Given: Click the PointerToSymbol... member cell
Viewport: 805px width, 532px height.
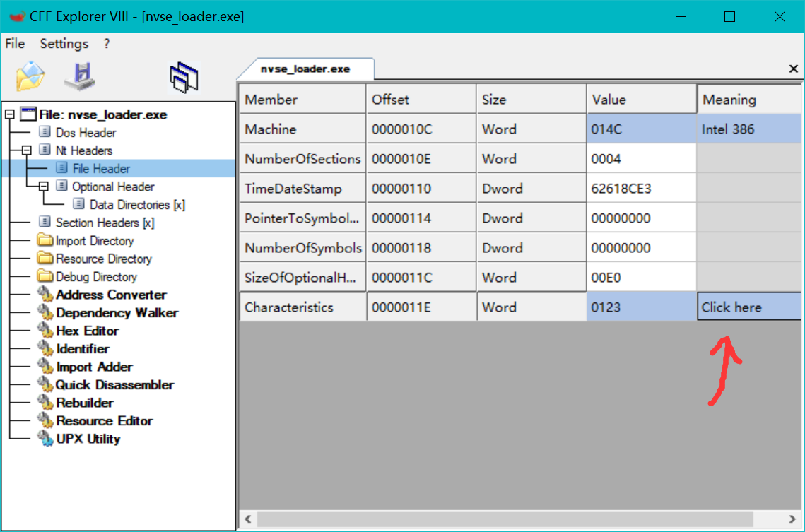Looking at the screenshot, I should coord(302,218).
